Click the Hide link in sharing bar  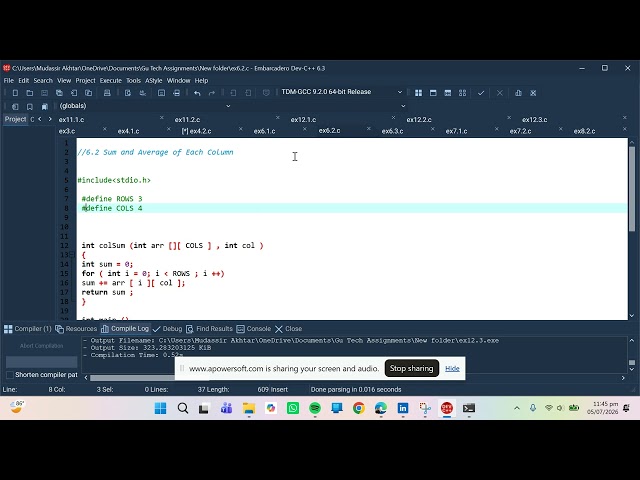point(452,368)
